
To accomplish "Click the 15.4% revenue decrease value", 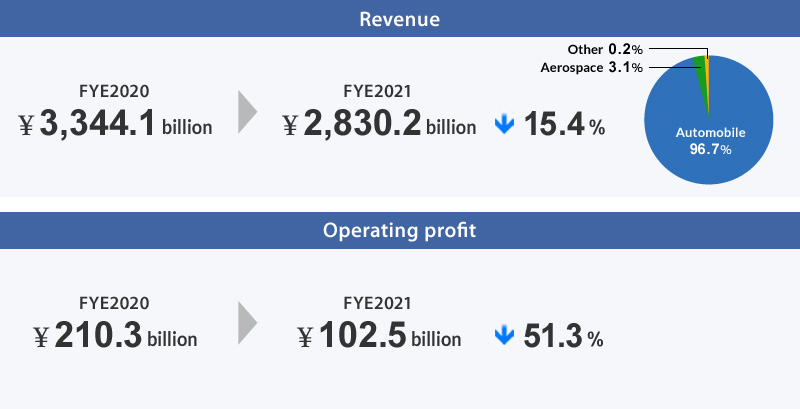I will click(564, 124).
